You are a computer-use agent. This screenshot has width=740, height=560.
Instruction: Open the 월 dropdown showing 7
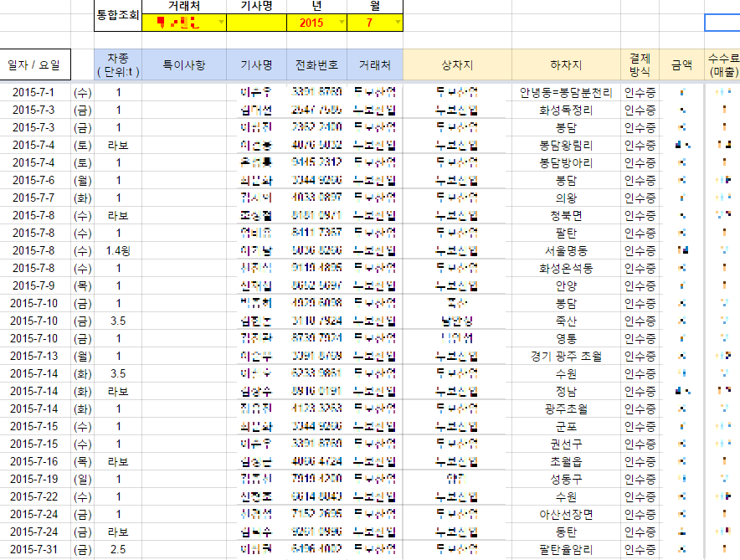click(397, 23)
